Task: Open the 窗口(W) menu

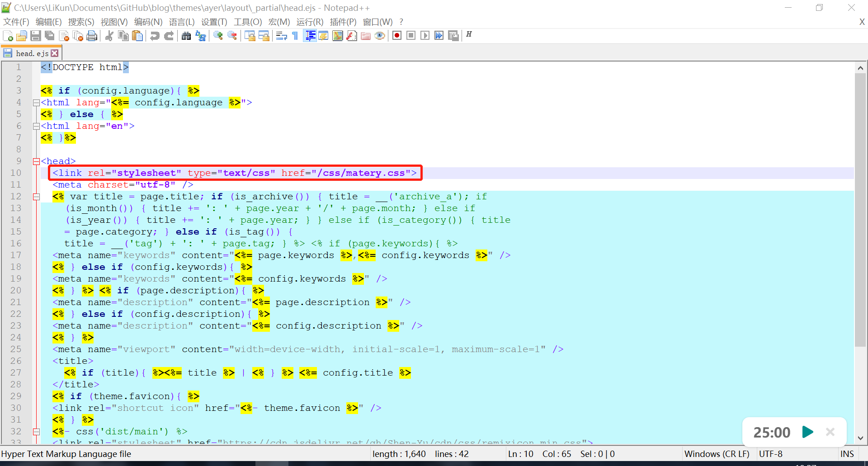Action: click(x=377, y=22)
